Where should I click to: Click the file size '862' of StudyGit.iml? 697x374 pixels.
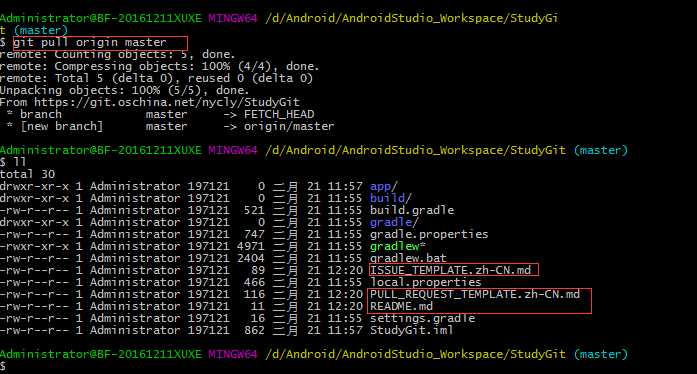coord(254,330)
